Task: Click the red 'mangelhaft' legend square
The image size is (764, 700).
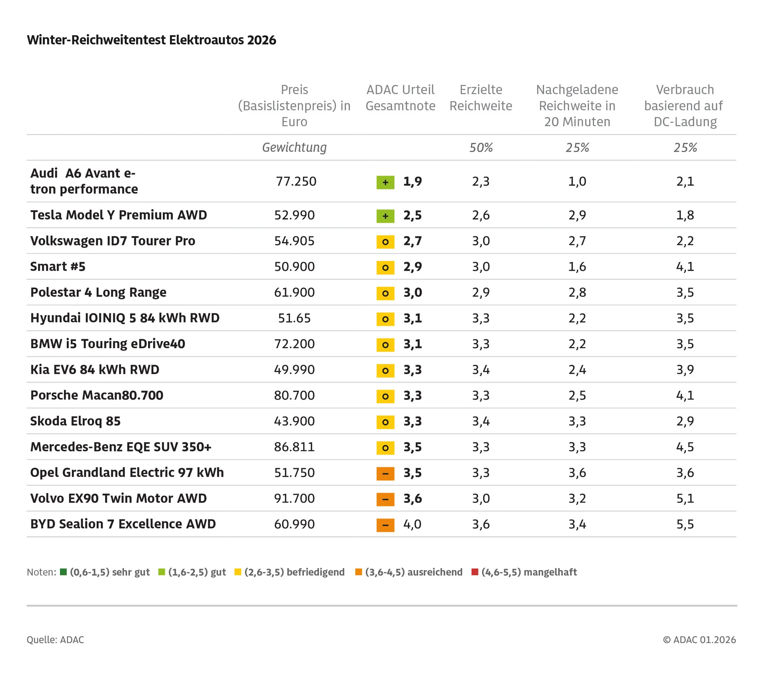Action: click(x=474, y=571)
